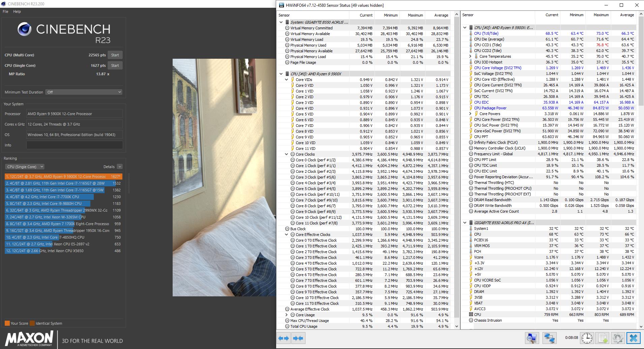Click the lightning icon beside Core 0 VID
The width and height of the screenshot is (644, 349).
(x=292, y=85)
